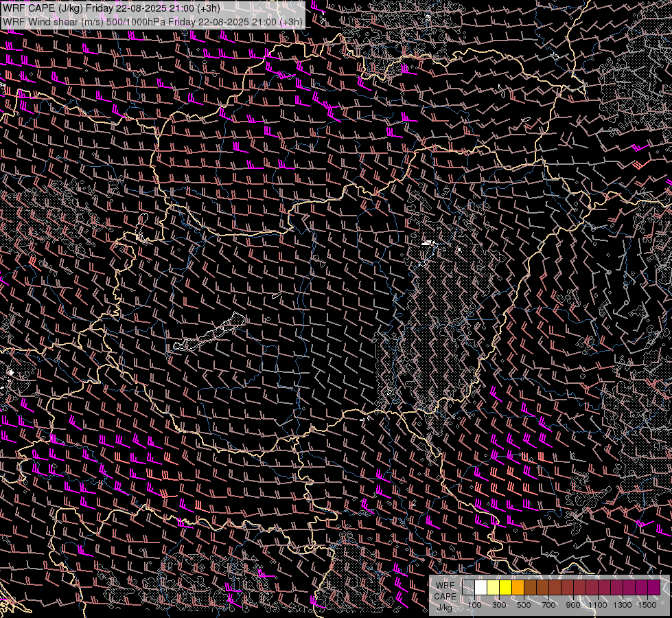Click the 300 legend value

coord(499,605)
